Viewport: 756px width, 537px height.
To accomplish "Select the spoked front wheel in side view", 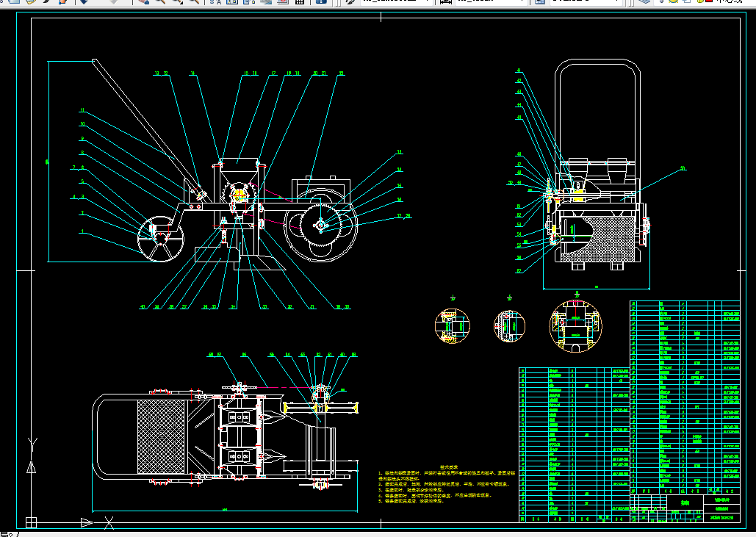I will [161, 239].
